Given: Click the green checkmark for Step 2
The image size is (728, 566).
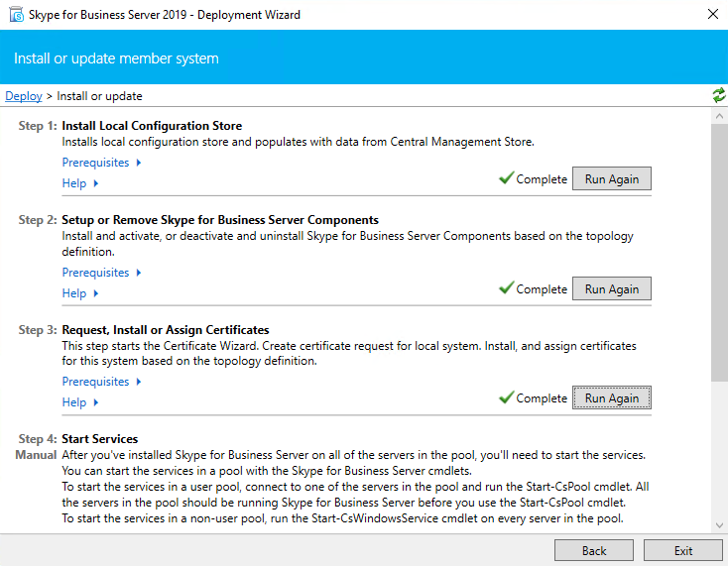Looking at the screenshot, I should 506,288.
